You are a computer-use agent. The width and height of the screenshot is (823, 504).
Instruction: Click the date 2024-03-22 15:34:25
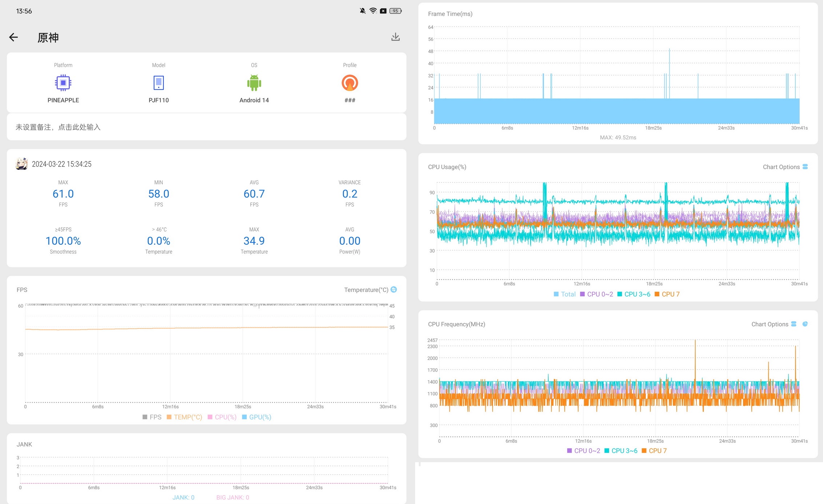[61, 164]
